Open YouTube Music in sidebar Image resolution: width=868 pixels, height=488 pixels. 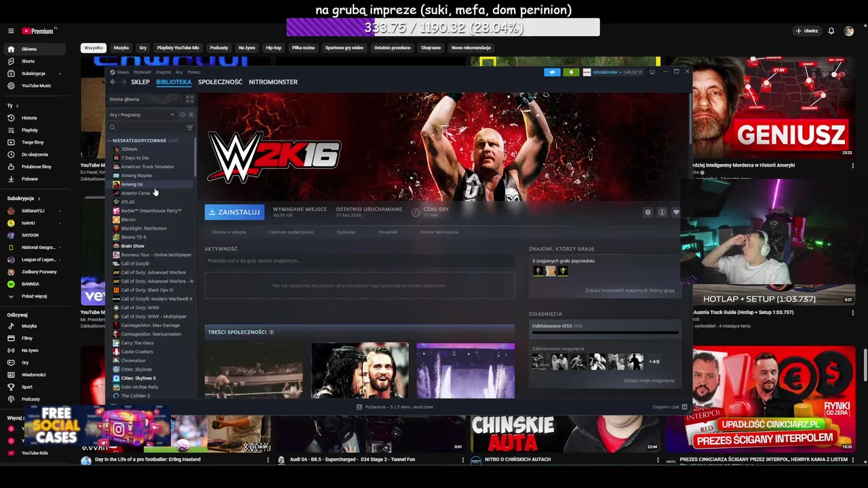click(34, 85)
